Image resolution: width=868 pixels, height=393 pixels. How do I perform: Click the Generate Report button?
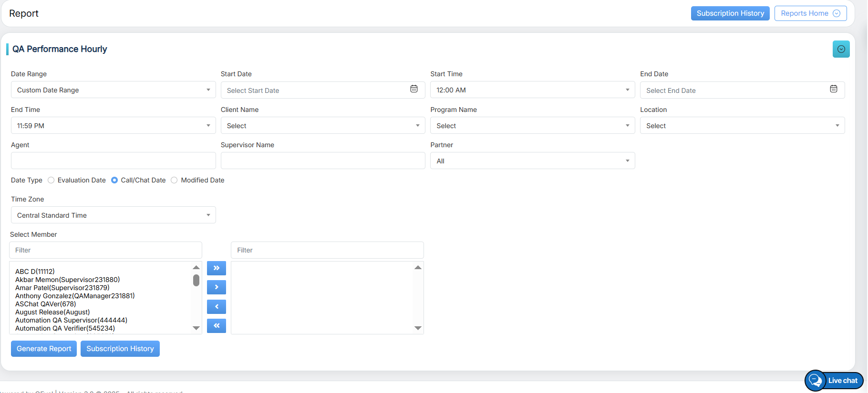pyautogui.click(x=44, y=349)
